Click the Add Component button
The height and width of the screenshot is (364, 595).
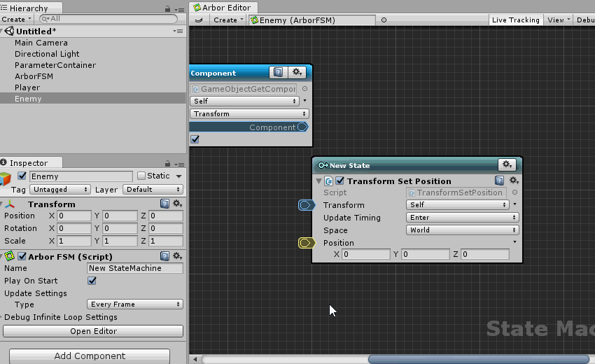click(90, 356)
